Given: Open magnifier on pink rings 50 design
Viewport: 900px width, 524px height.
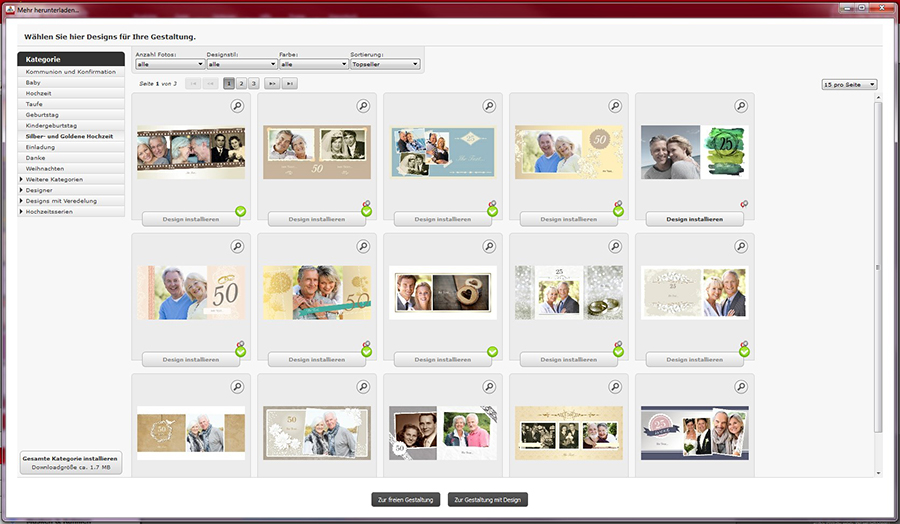Looking at the screenshot, I should [x=237, y=247].
